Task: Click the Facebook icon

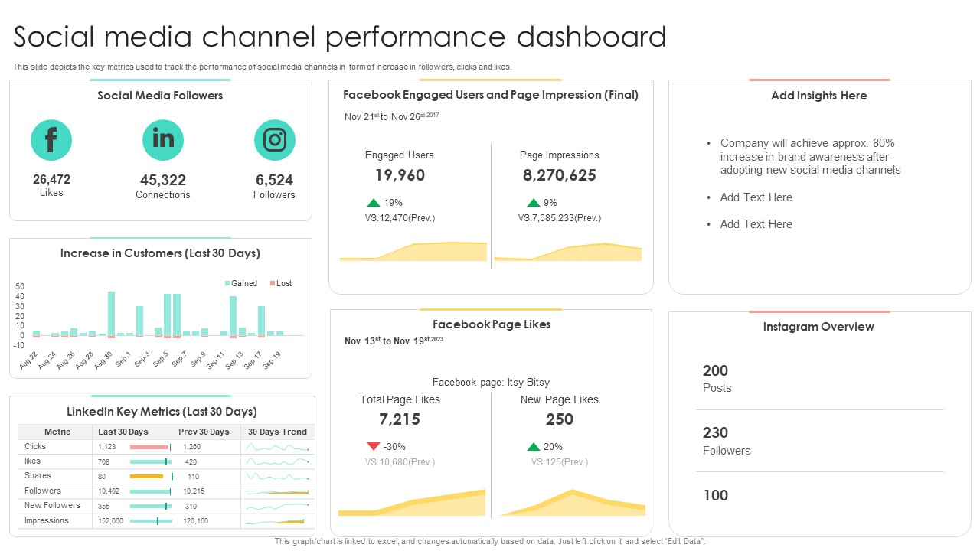Action: (x=51, y=140)
